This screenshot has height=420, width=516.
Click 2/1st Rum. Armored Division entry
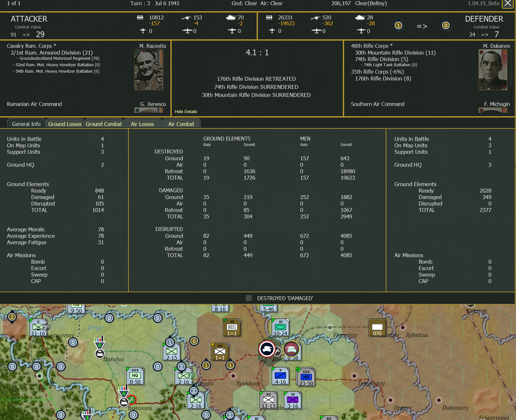tap(52, 53)
